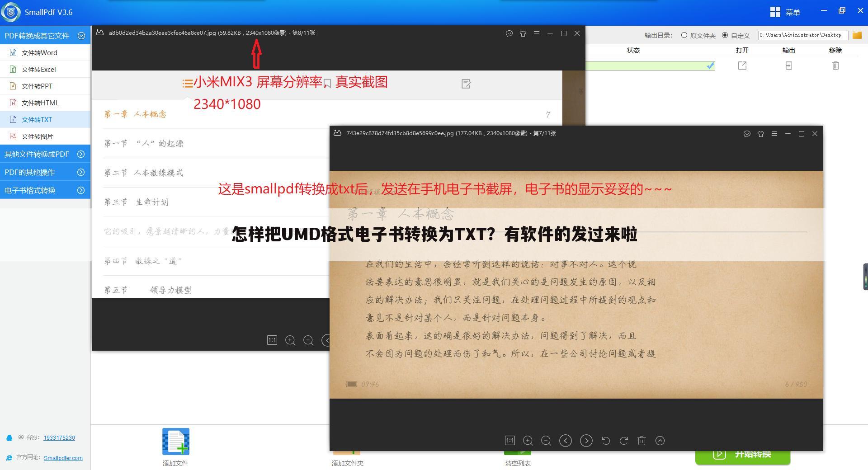Choose the 自定义 output radio button
The image size is (868, 470).
[x=725, y=35]
